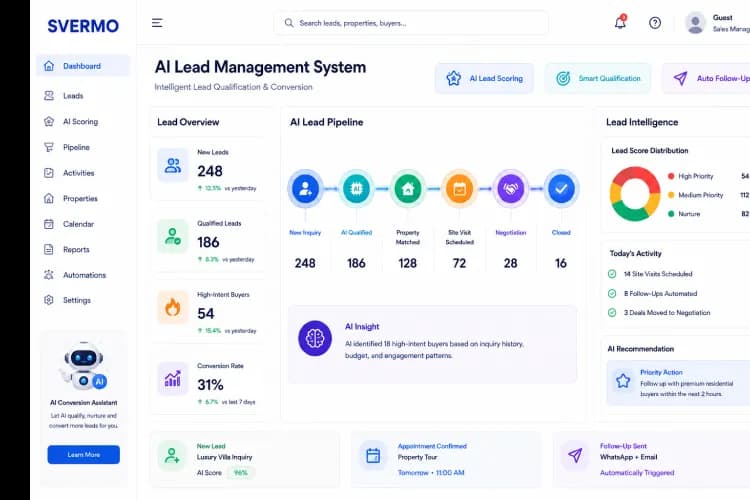Screen dimensions: 750x500
Task: Click the Closed count 16
Action: [x=561, y=263]
